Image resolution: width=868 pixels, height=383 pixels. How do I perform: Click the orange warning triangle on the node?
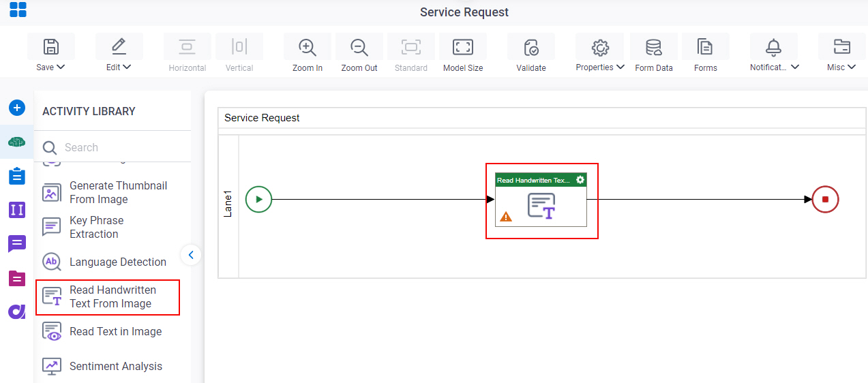(x=506, y=217)
